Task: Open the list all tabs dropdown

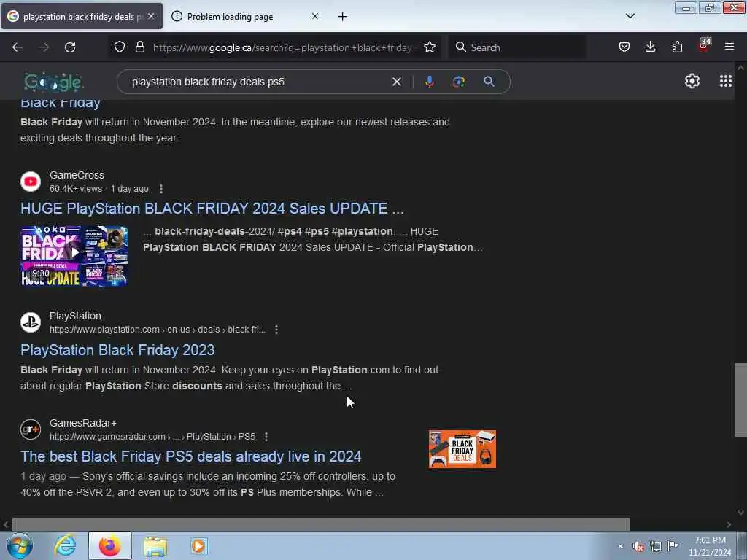Action: [630, 16]
